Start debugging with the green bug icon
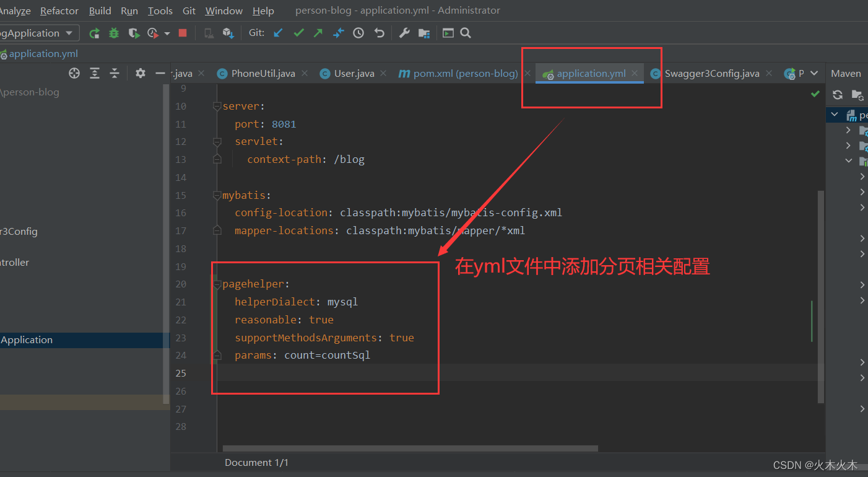This screenshot has width=868, height=477. click(114, 33)
